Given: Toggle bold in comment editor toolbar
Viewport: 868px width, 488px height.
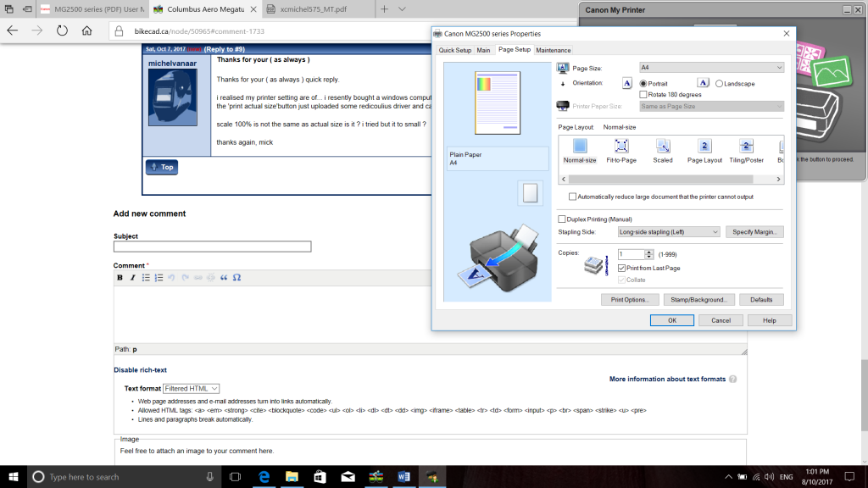Looking at the screenshot, I should coord(120,278).
